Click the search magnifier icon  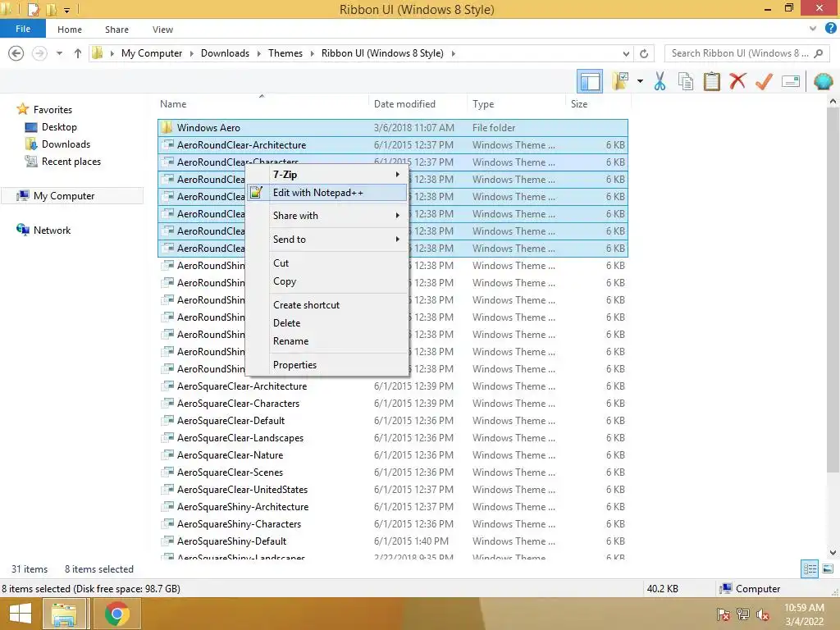point(818,53)
